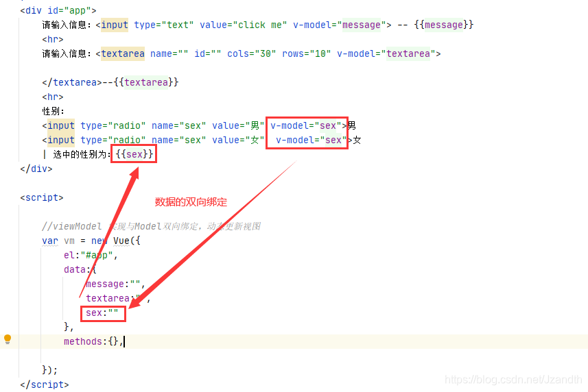Click the vm variable name
Image resolution: width=588 pixels, height=392 pixels.
[x=69, y=241]
